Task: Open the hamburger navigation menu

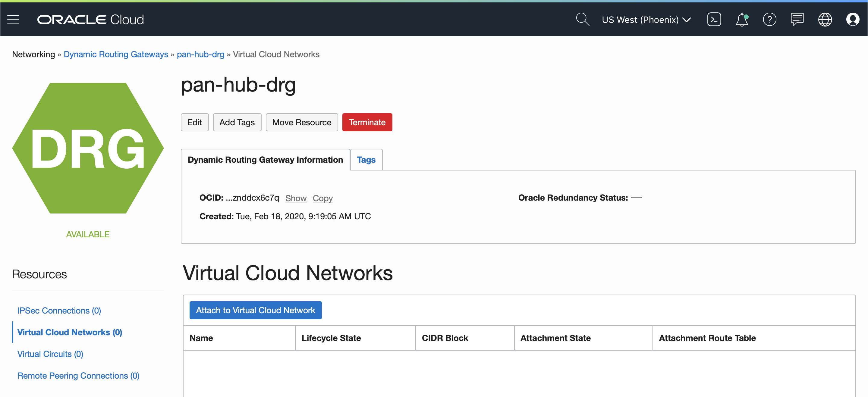Action: (13, 20)
